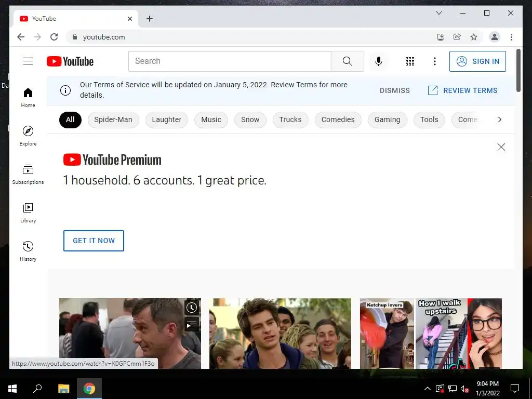Close the YouTube browser tab

[x=129, y=19]
